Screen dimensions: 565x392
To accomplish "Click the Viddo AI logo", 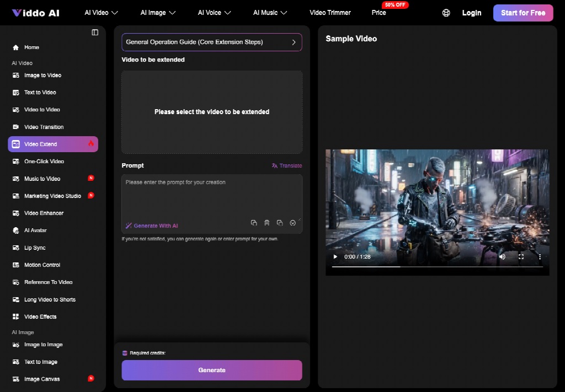I will coord(36,13).
